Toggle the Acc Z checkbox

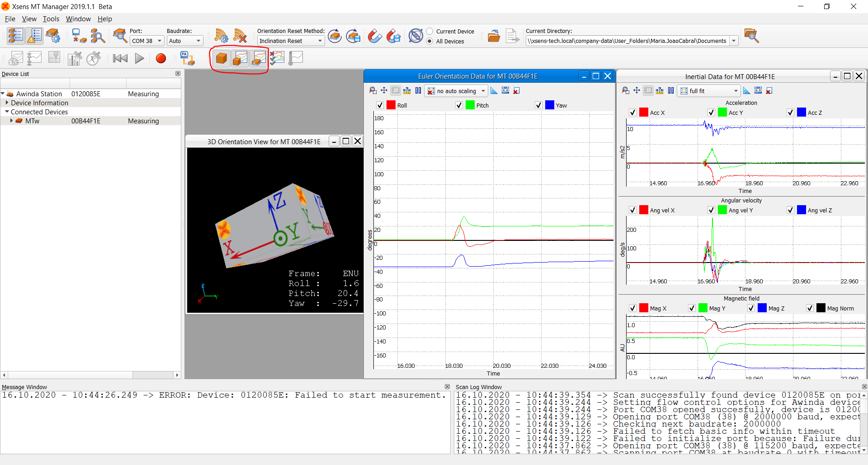click(x=790, y=113)
